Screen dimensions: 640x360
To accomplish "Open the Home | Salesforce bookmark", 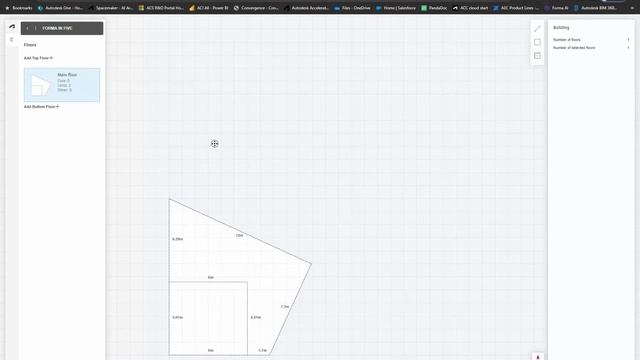I will coord(396,8).
